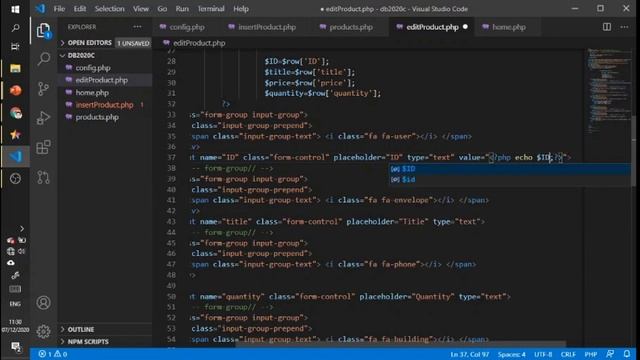Open the Search view in activity bar
Viewport: 640px width, 360px height.
(43, 59)
